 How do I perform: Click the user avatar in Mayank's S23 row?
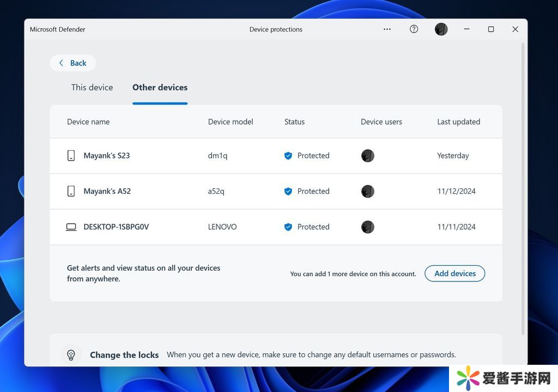(x=368, y=156)
